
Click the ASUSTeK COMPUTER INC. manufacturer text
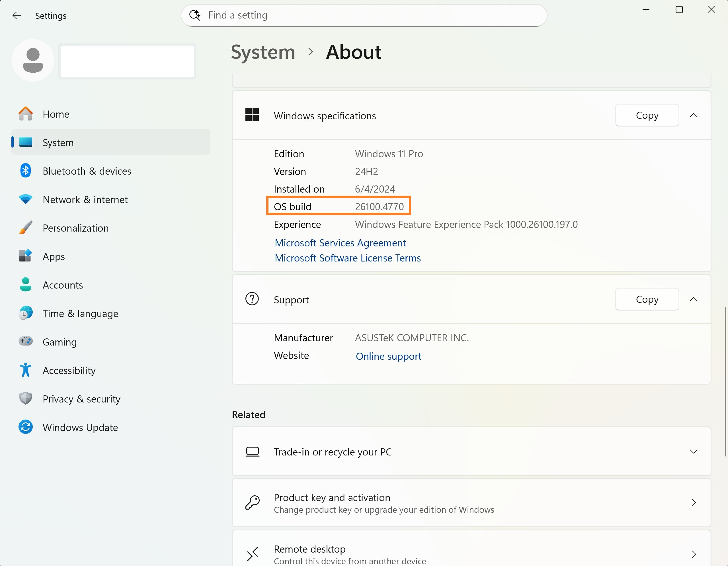[x=412, y=338]
